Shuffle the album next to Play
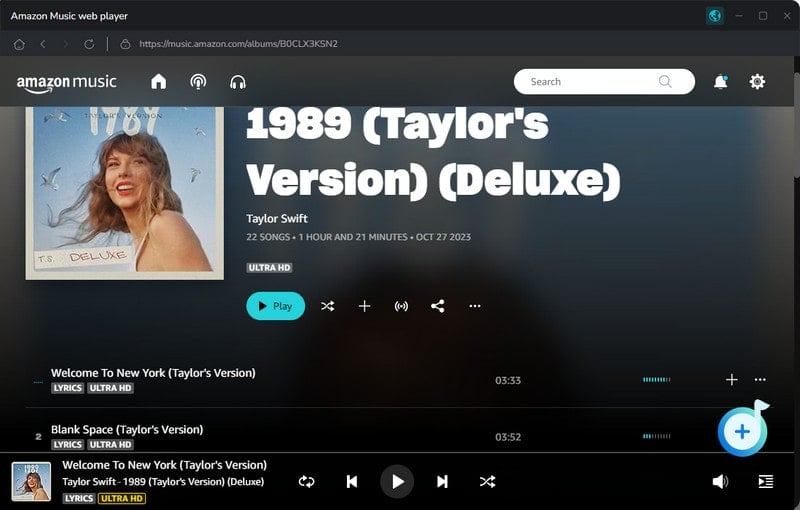The width and height of the screenshot is (800, 510). pos(328,306)
